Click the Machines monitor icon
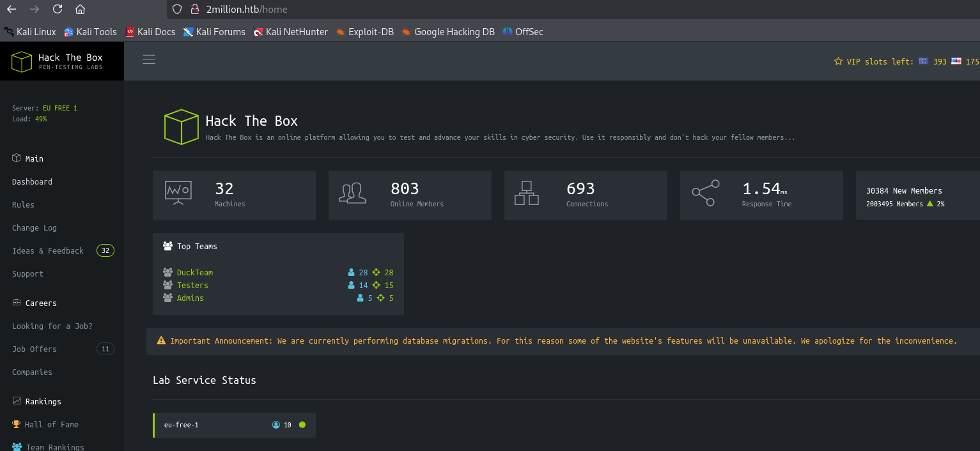 pos(178,193)
